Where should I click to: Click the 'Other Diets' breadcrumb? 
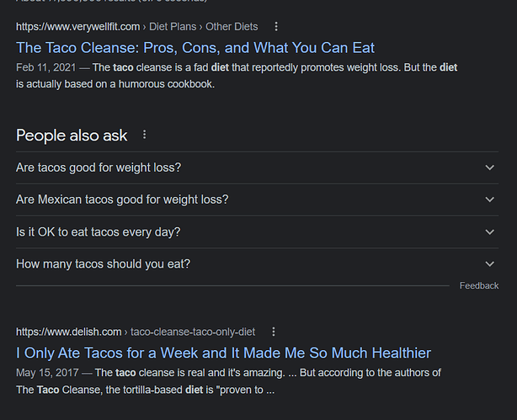point(232,27)
